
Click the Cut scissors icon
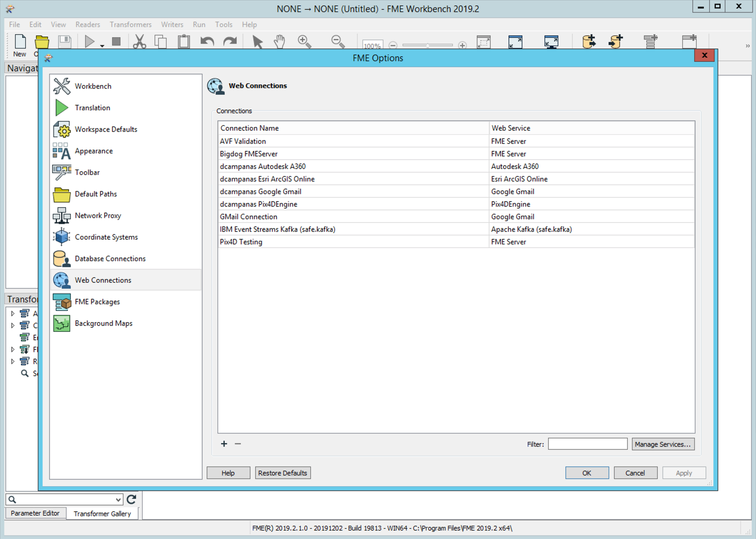click(139, 42)
